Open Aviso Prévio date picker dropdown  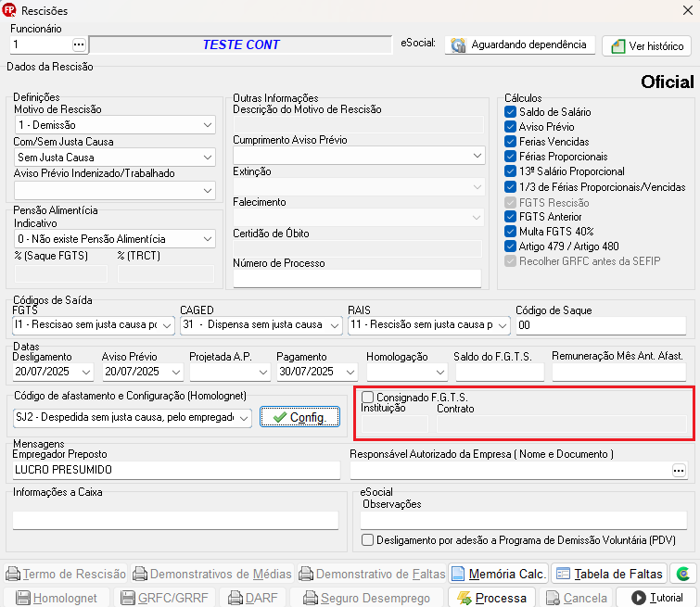pyautogui.click(x=176, y=372)
